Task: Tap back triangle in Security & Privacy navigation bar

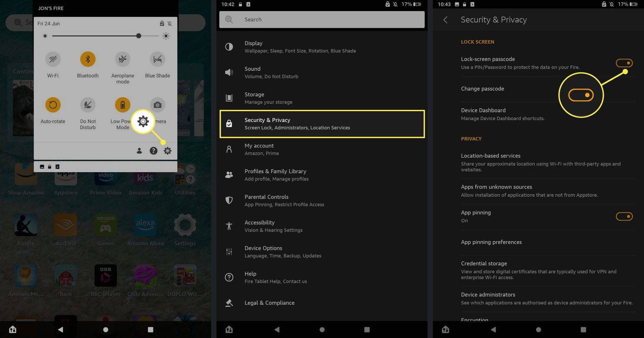Action: 493,329
